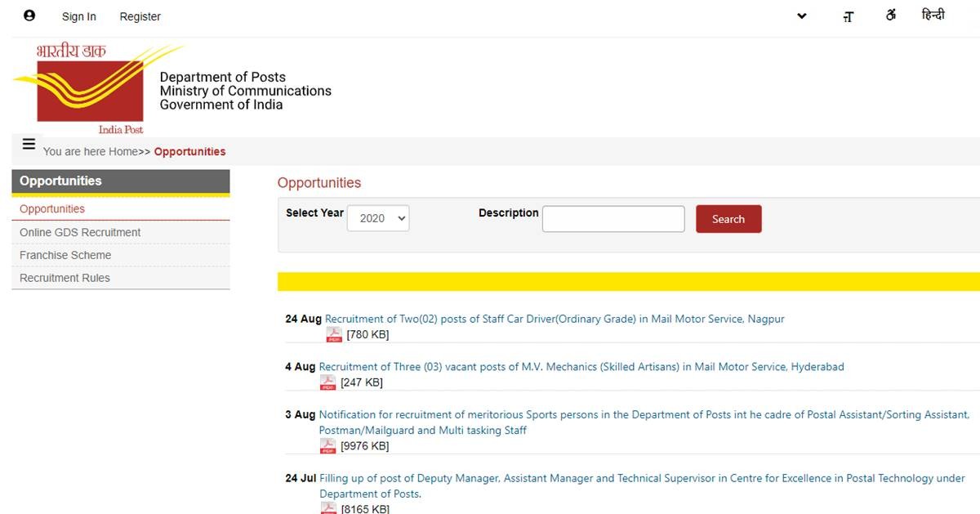This screenshot has width=980, height=514.
Task: Click the Description input field
Action: 613,219
